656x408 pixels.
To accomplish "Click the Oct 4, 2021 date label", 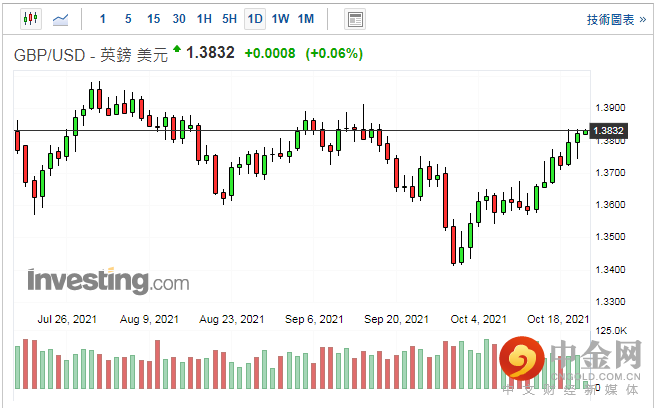I will click(x=478, y=319).
